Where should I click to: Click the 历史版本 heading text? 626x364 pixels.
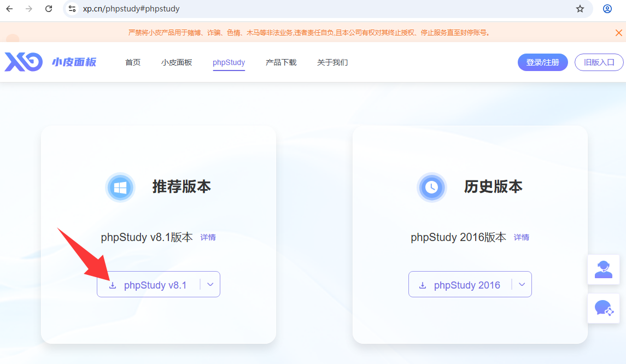(x=493, y=187)
